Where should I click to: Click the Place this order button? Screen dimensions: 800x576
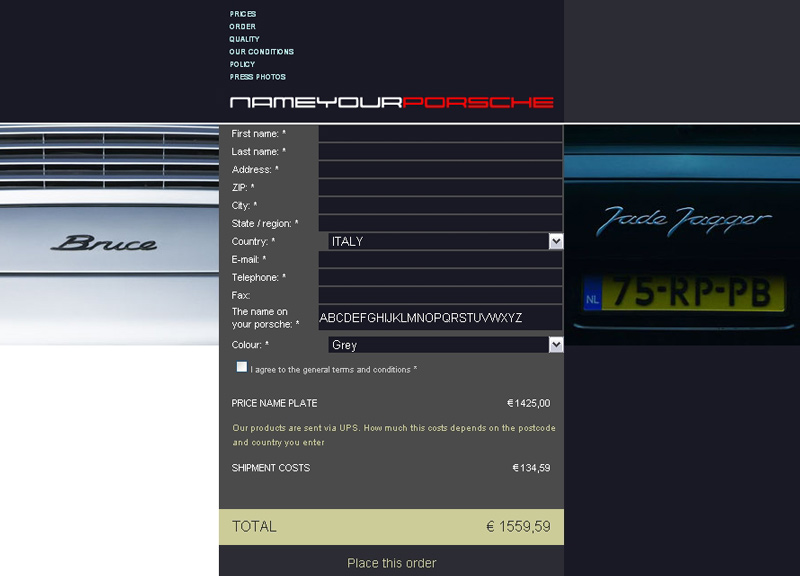pyautogui.click(x=391, y=563)
